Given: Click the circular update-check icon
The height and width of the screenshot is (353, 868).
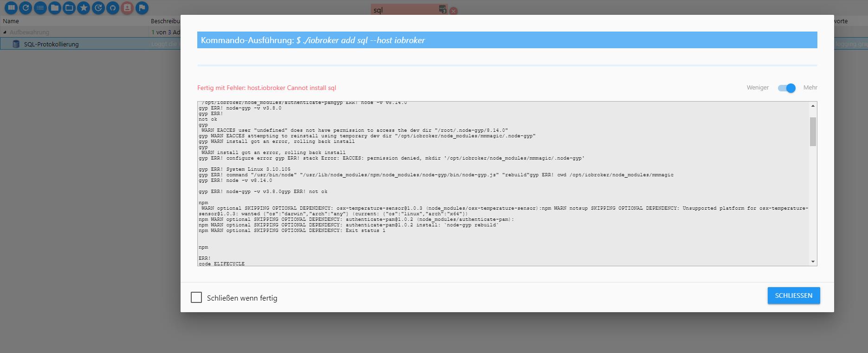Looking at the screenshot, I should pyautogui.click(x=98, y=8).
